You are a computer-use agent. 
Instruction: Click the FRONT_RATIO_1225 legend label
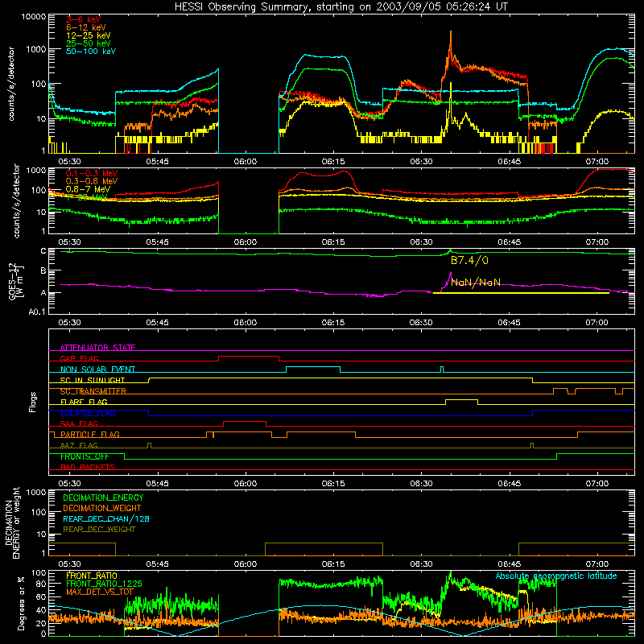tap(104, 584)
